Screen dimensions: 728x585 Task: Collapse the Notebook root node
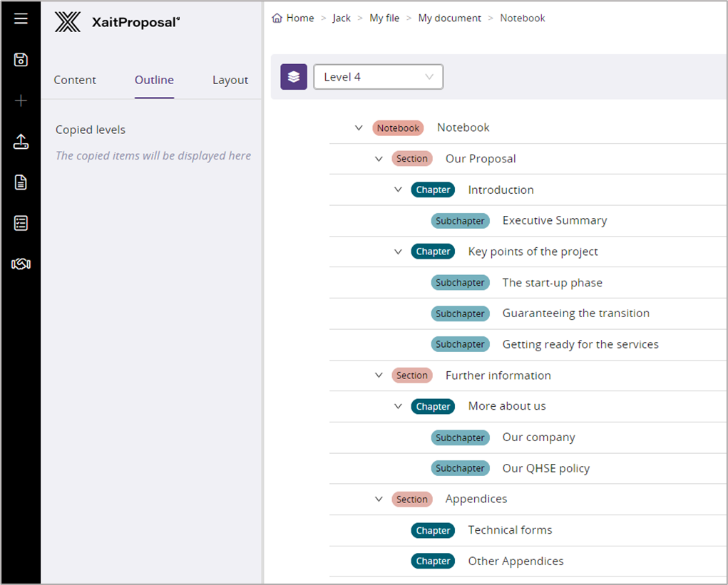point(359,128)
